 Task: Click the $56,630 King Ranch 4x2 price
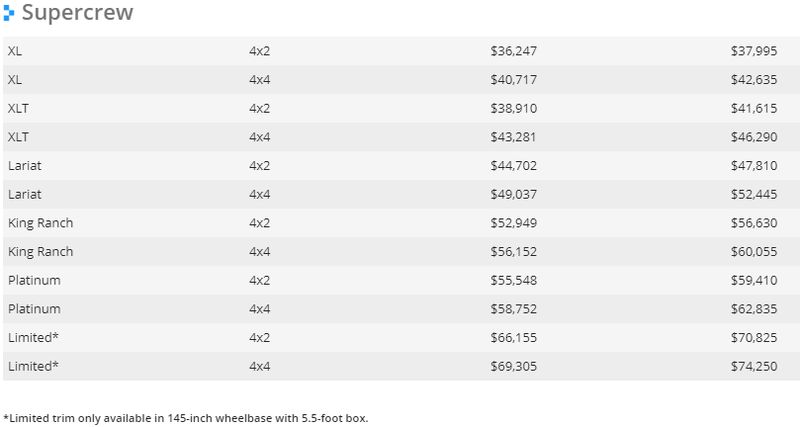pyautogui.click(x=754, y=223)
